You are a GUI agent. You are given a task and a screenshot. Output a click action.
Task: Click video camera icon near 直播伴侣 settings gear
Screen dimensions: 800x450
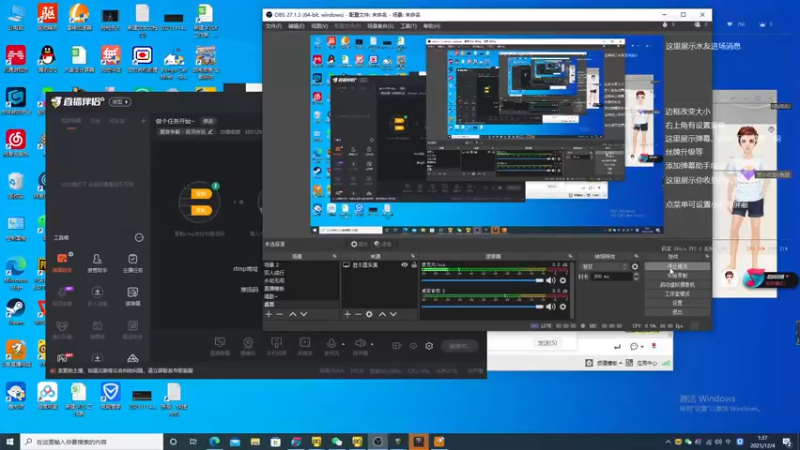[x=396, y=346]
